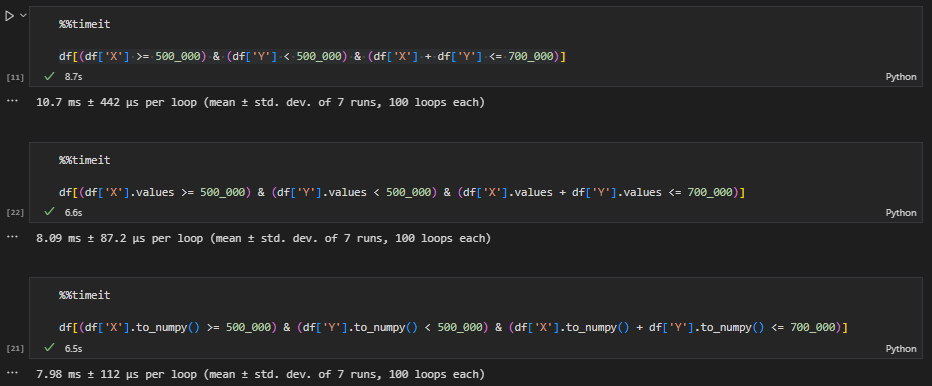
Task: Change language via Python label in .values cell
Action: [900, 212]
